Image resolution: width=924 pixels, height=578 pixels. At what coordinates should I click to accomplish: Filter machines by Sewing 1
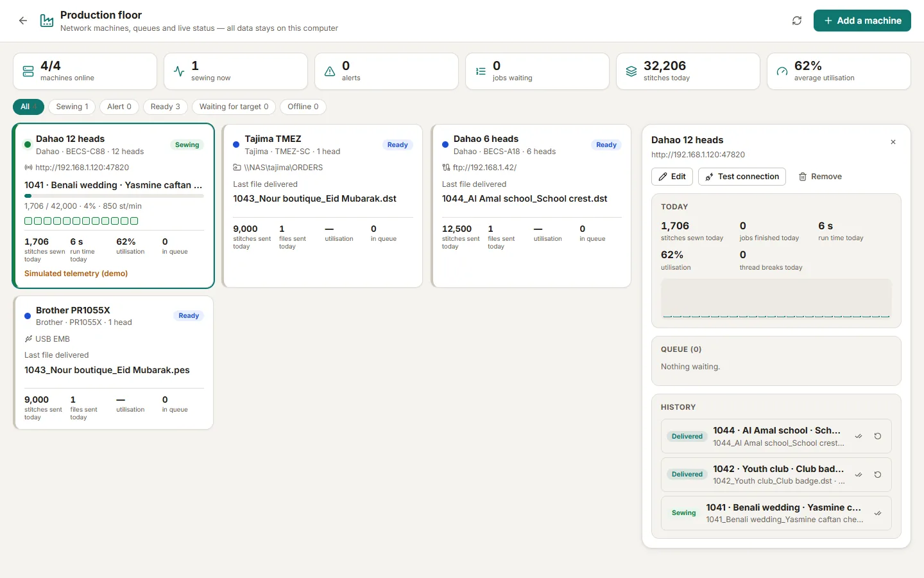pyautogui.click(x=72, y=107)
